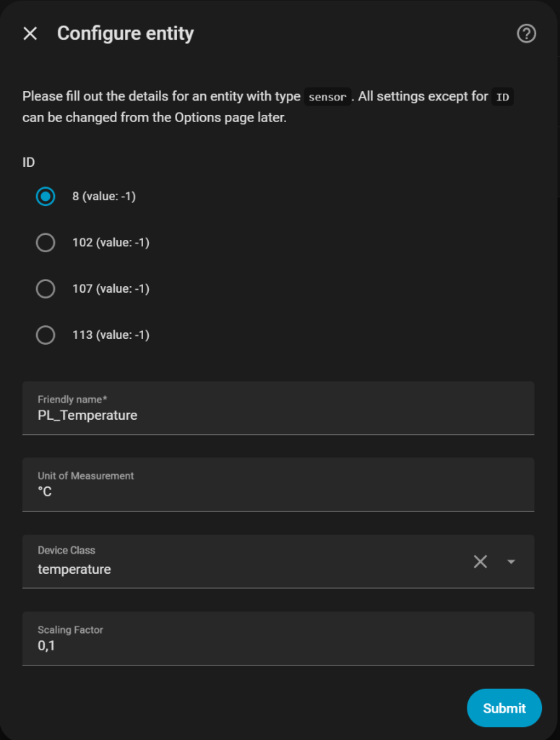Click the "ID" code tag in description
This screenshot has width=560, height=740.
point(502,97)
